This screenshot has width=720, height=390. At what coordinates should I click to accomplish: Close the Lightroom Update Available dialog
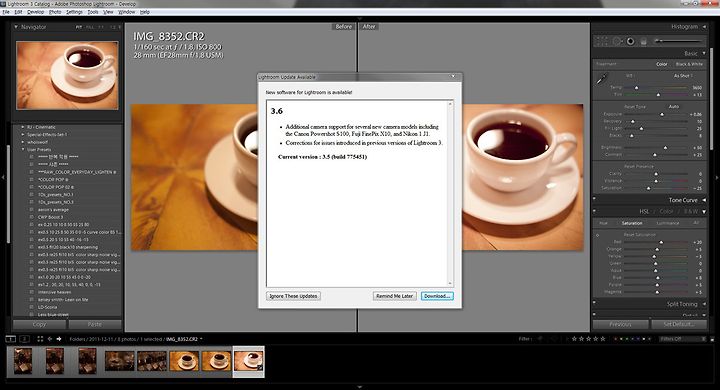[x=453, y=77]
